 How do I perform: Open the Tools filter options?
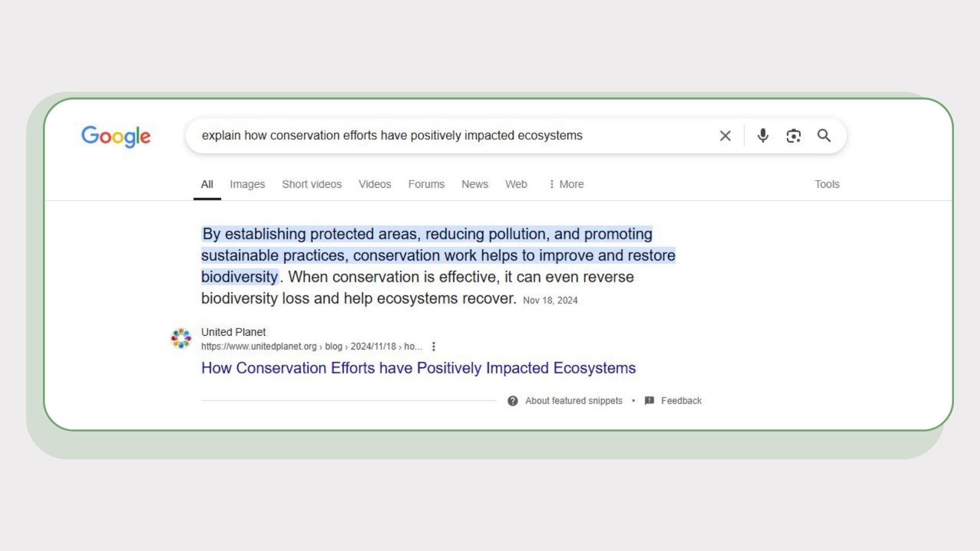pos(826,184)
